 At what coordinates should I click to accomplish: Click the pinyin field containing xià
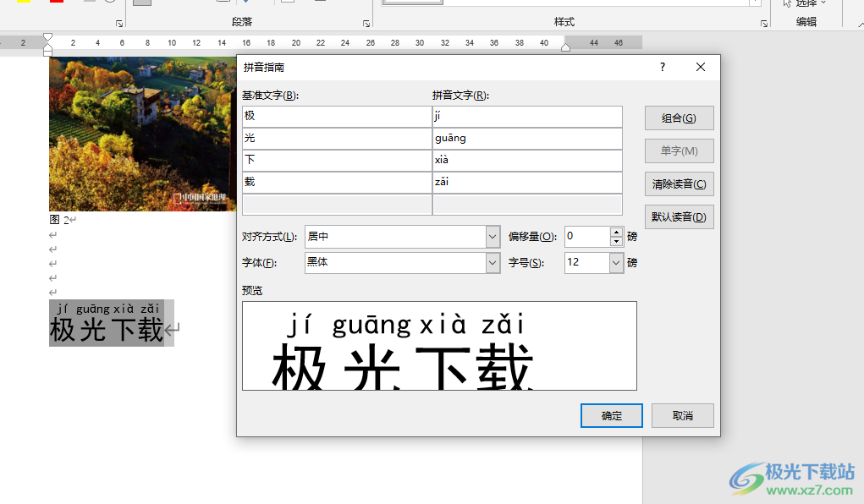click(x=527, y=161)
